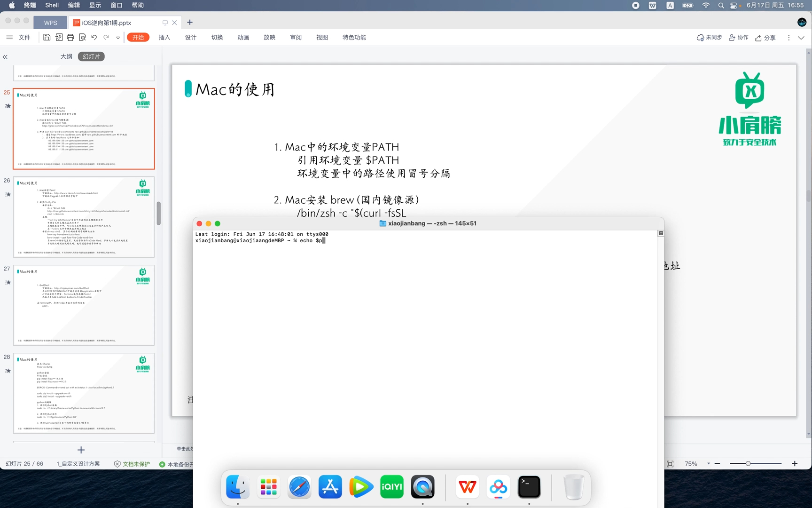Click zoom out minus button
This screenshot has width=812, height=508.
(x=718, y=464)
